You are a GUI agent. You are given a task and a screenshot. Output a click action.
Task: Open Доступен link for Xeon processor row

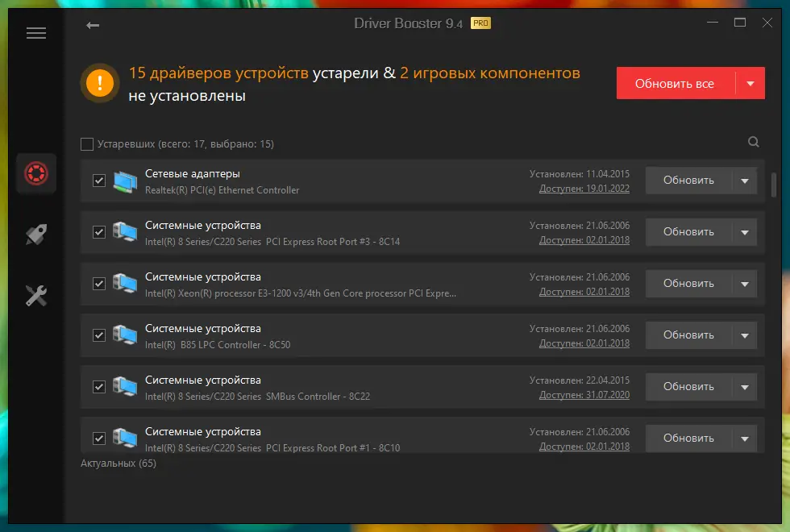pos(584,292)
